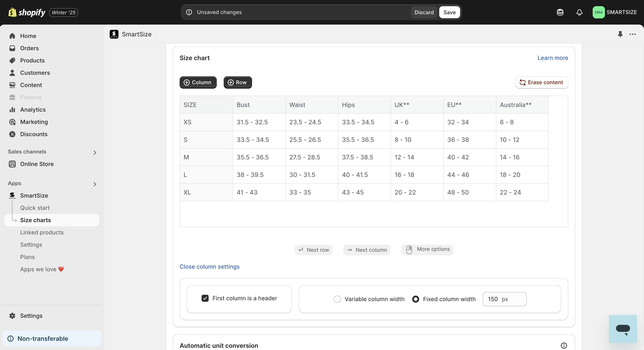Add a new Row
Image resolution: width=644 pixels, height=350 pixels.
click(x=238, y=82)
